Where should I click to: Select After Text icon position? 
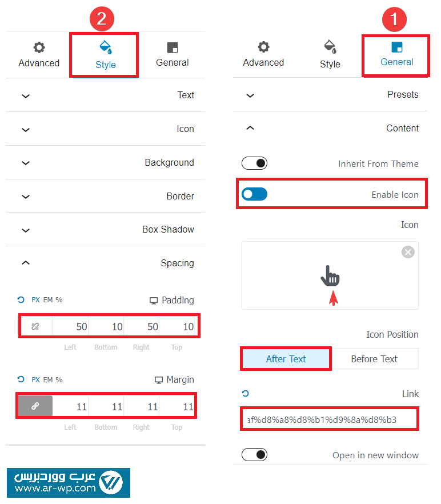point(286,359)
